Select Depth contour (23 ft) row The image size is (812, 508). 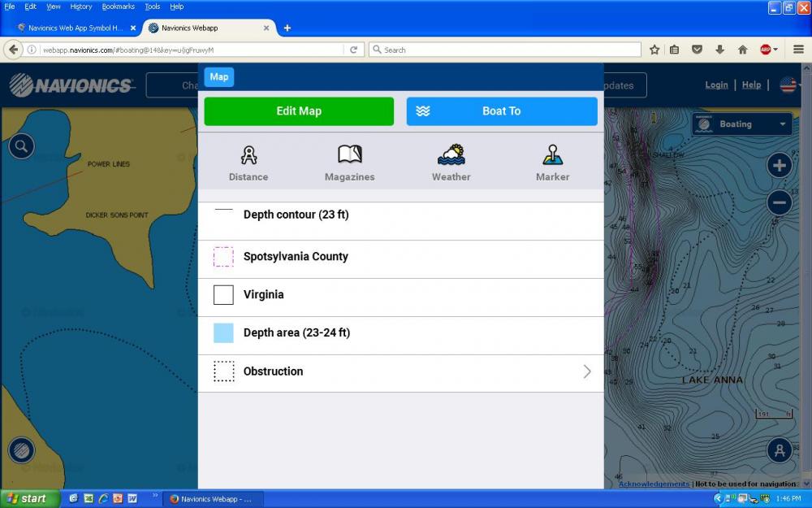point(401,220)
